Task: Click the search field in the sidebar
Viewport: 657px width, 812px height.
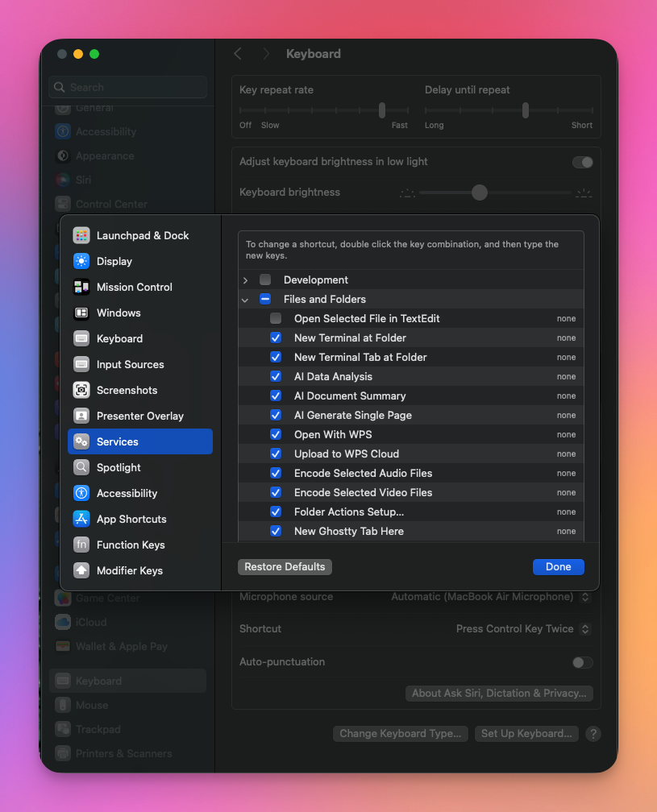Action: coord(127,86)
